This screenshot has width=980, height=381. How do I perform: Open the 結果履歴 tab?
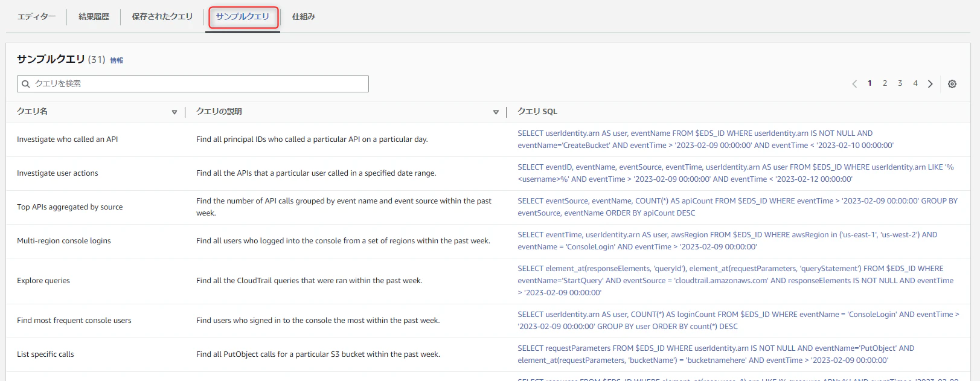tap(94, 17)
